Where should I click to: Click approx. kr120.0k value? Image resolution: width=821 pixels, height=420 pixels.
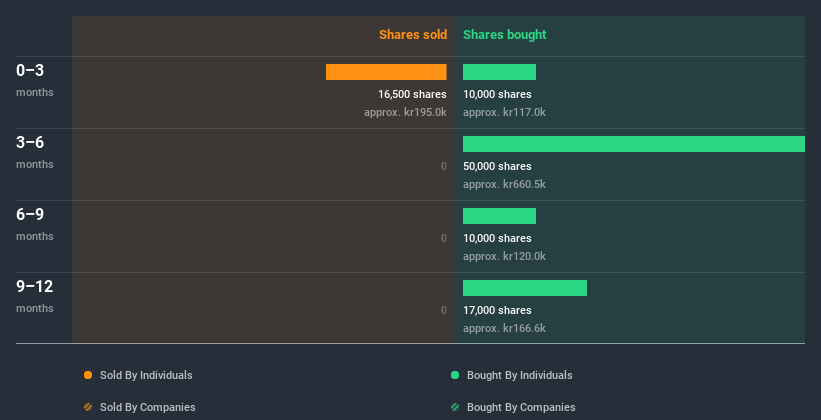point(504,256)
